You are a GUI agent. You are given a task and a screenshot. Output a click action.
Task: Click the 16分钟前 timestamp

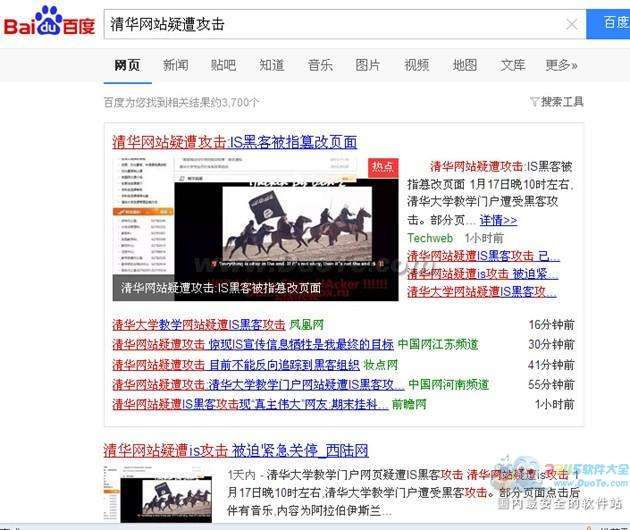pyautogui.click(x=551, y=325)
